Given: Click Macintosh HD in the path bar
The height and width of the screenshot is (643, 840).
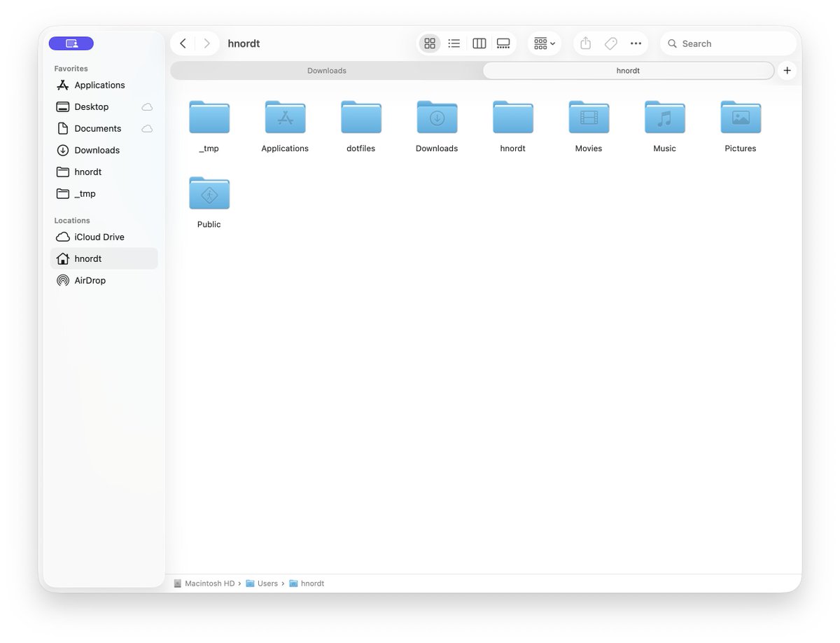Looking at the screenshot, I should [204, 583].
